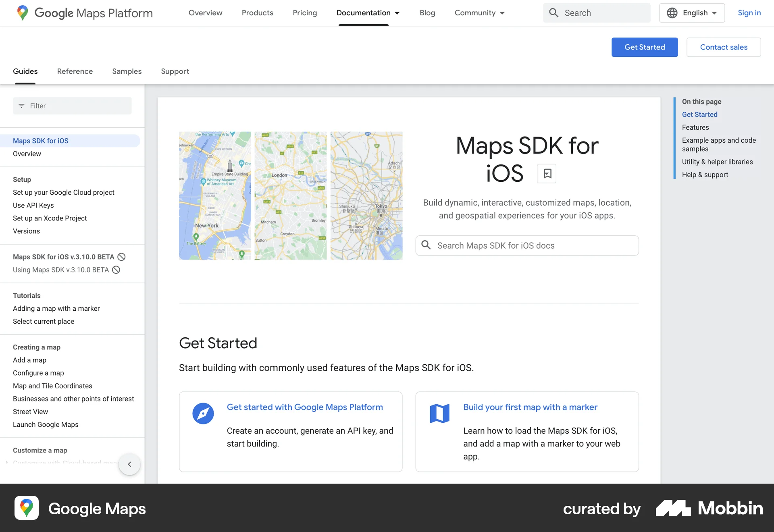Viewport: 774px width, 532px height.
Task: Click the deprecated icon beside Maps SDK for iOS v.3.10.0 BETA
Action: coord(121,257)
